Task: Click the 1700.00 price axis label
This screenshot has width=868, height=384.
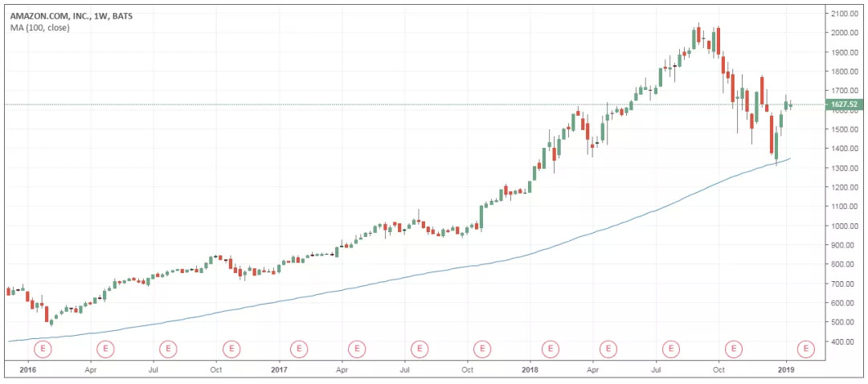Action: click(x=845, y=90)
